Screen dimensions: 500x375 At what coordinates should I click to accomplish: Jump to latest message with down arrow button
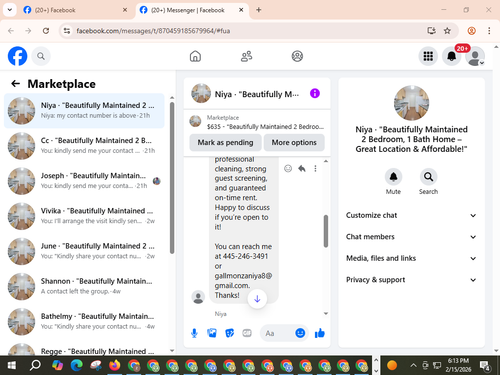point(257,299)
